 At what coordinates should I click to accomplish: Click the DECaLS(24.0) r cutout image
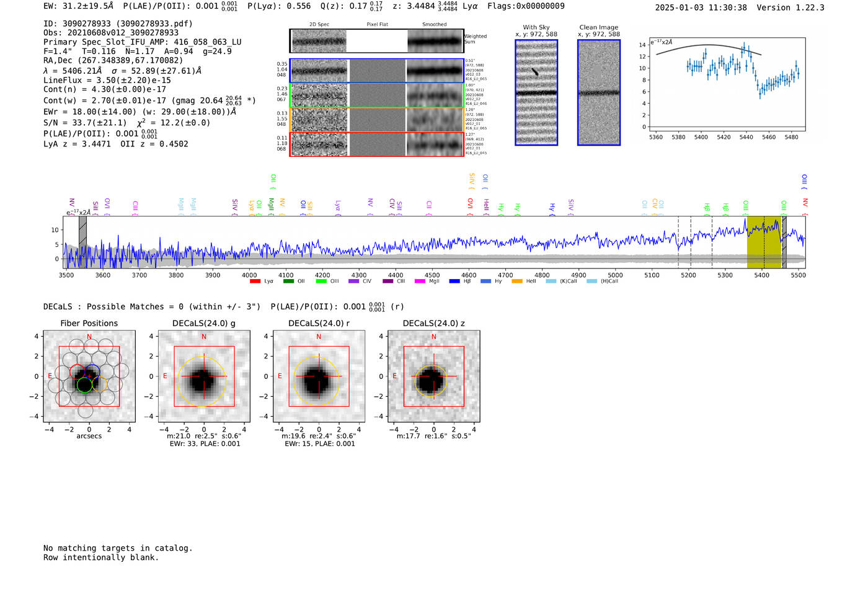[x=319, y=376]
